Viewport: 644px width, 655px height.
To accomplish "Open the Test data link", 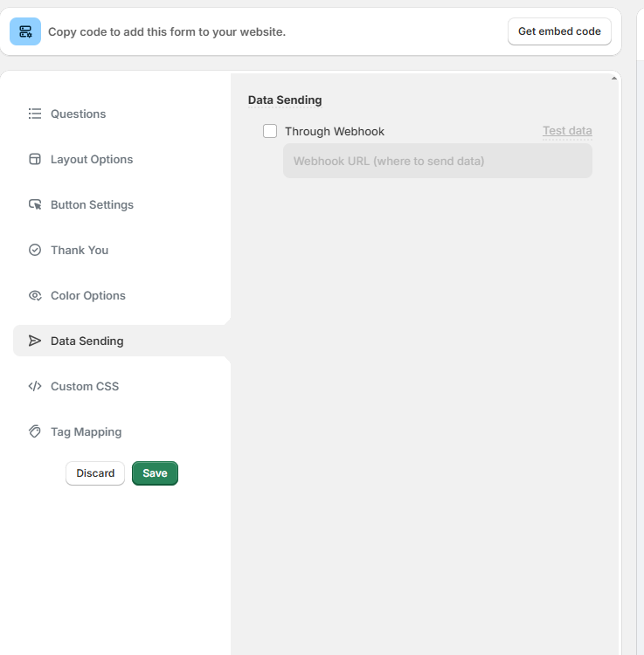I will coord(567,131).
